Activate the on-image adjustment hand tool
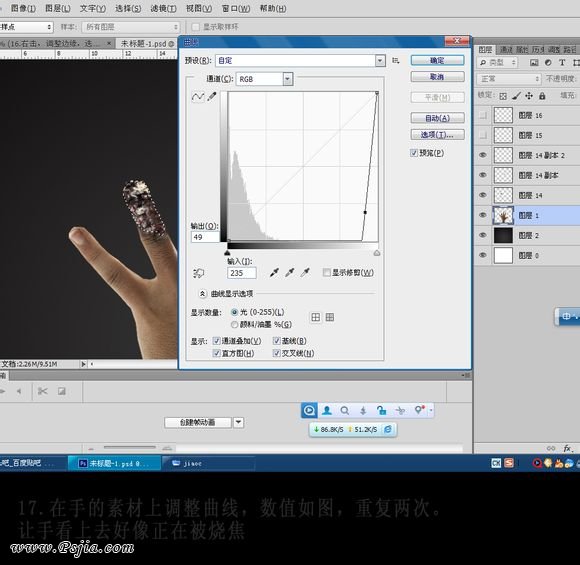The image size is (580, 565). [199, 273]
